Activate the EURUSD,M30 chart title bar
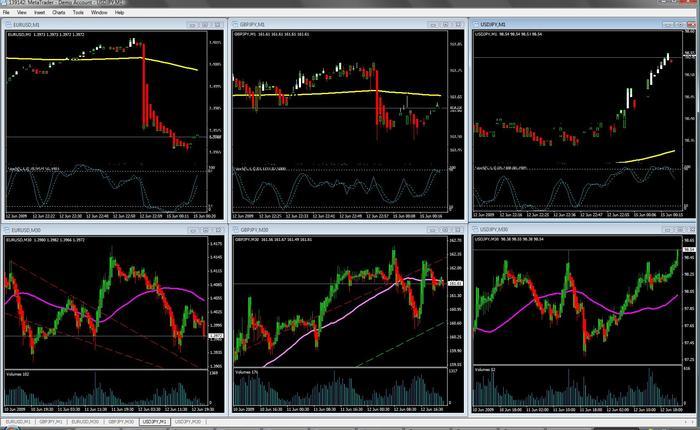Screen dimensions: 700x430 tap(113, 230)
